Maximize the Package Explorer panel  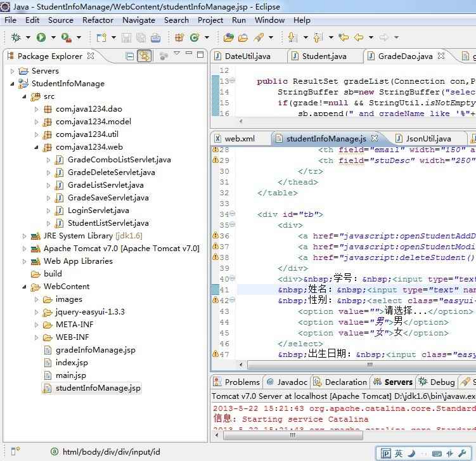click(200, 55)
